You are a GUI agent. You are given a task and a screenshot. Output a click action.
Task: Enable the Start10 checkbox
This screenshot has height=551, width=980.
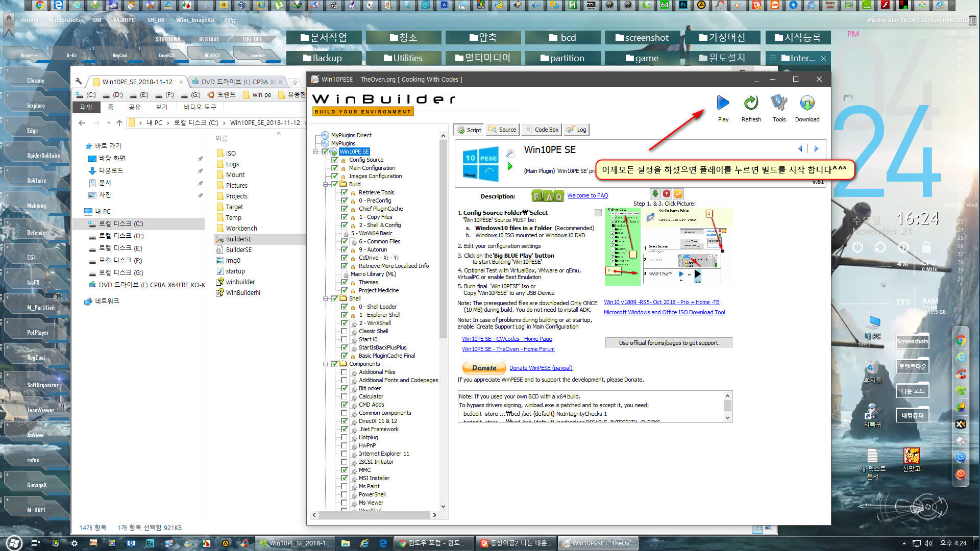345,339
